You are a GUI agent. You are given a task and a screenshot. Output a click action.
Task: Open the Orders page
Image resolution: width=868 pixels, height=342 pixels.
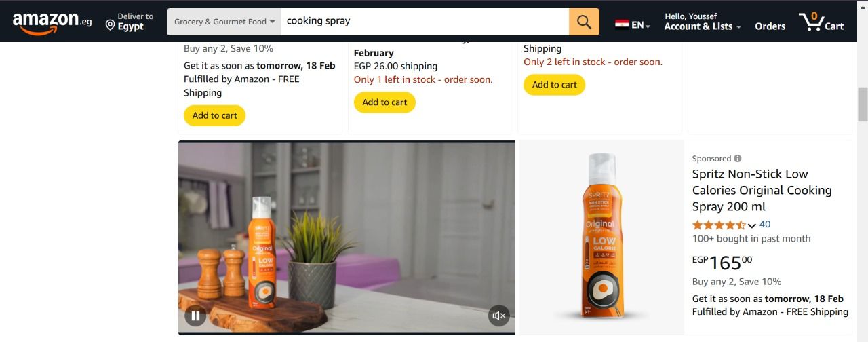coord(770,26)
